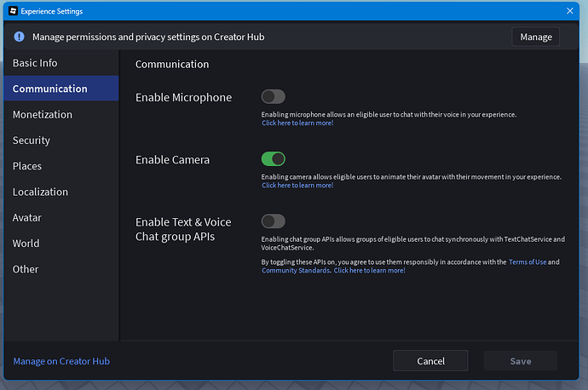Image resolution: width=588 pixels, height=390 pixels.
Task: Click the Communication page heading
Action: [172, 65]
